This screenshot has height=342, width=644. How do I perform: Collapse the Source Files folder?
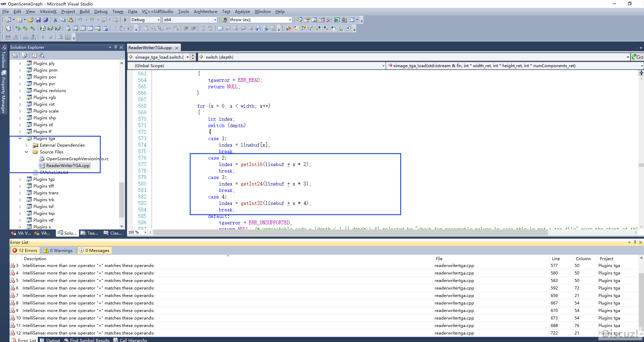pos(26,152)
